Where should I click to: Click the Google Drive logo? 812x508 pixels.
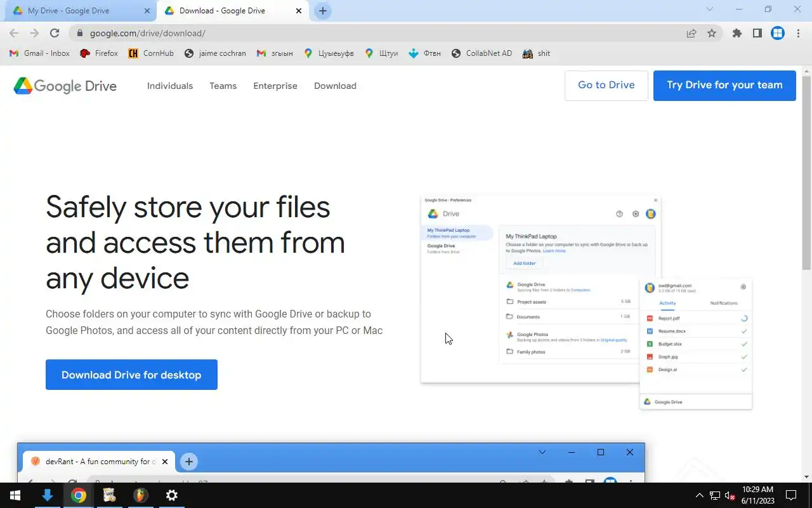[65, 86]
